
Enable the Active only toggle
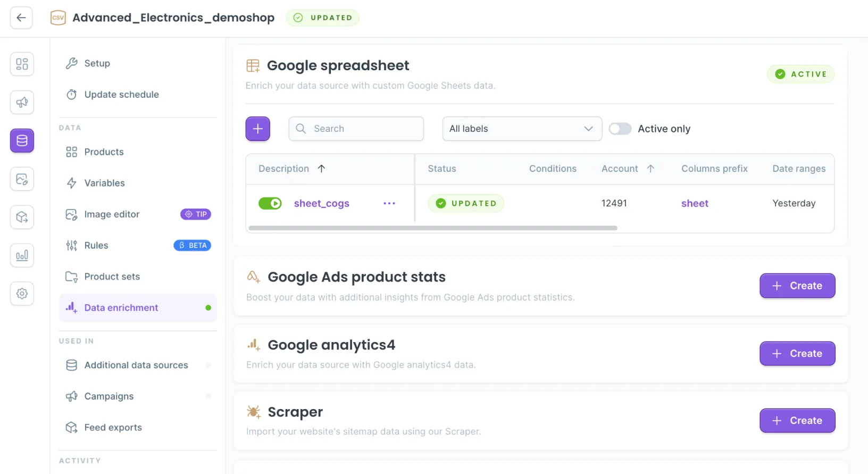(x=620, y=129)
